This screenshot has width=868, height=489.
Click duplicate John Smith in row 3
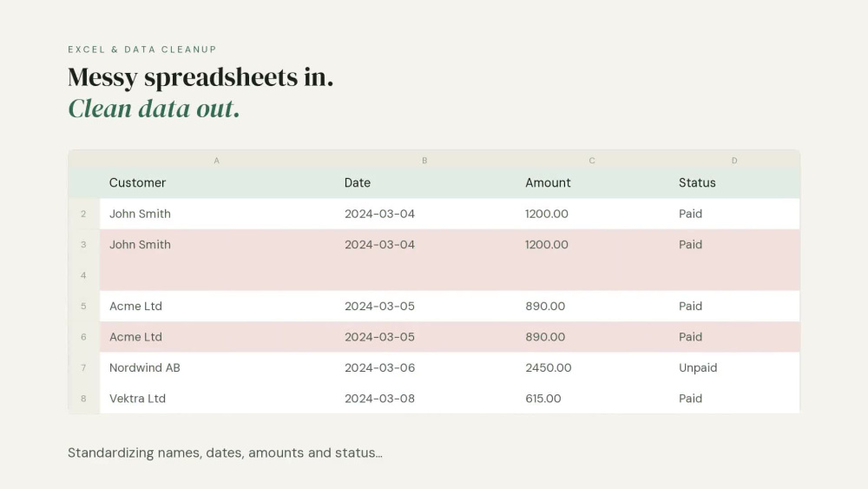tap(140, 244)
